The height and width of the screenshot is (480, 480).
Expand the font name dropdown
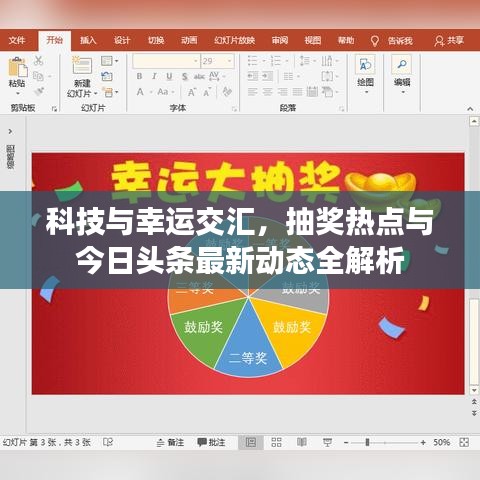pyautogui.click(x=196, y=61)
